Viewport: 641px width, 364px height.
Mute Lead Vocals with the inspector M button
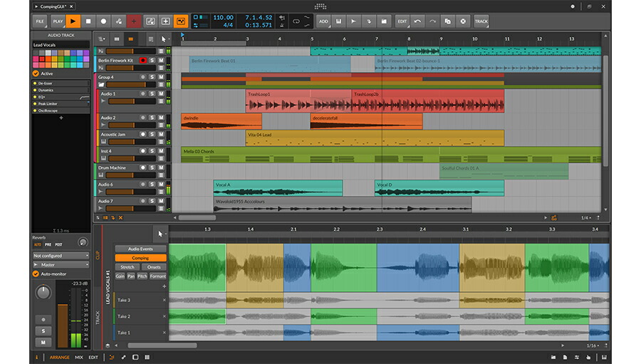(43, 343)
